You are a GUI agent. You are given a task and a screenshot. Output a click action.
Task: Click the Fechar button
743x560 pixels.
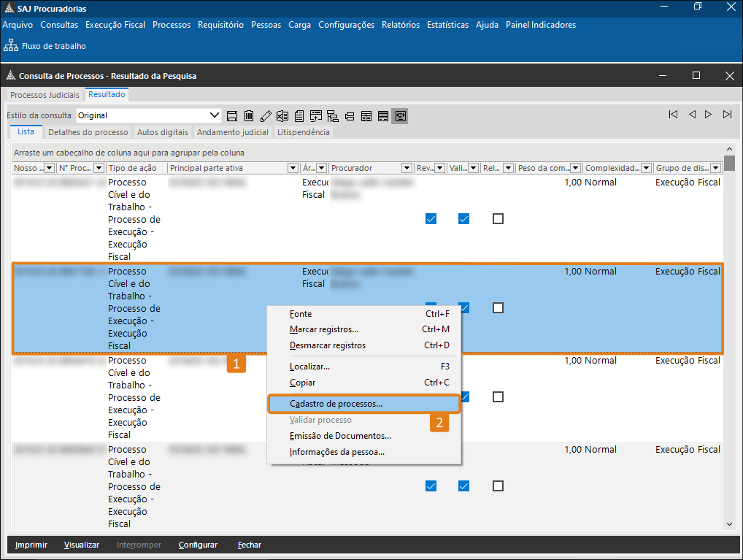249,545
